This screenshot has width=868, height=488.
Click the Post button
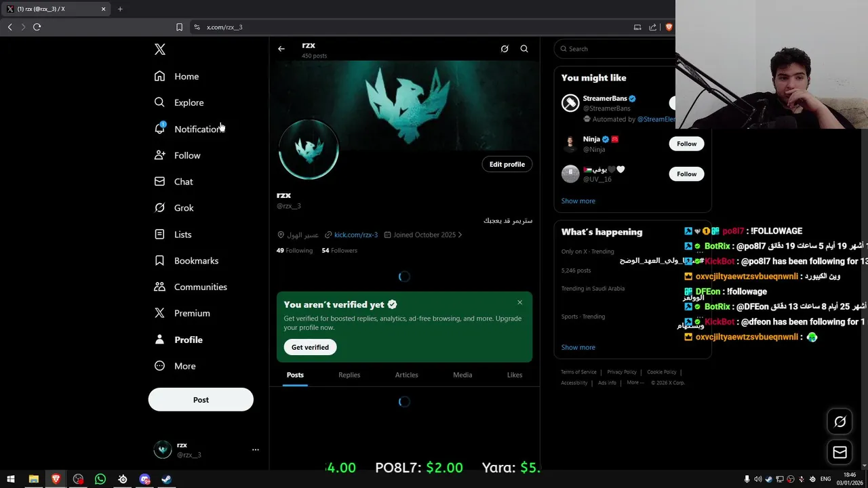point(201,400)
